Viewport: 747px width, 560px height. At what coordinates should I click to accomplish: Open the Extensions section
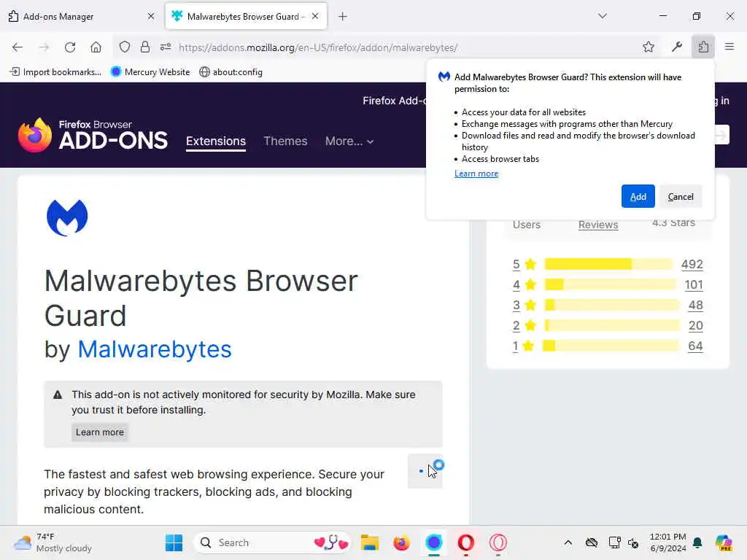(x=216, y=141)
